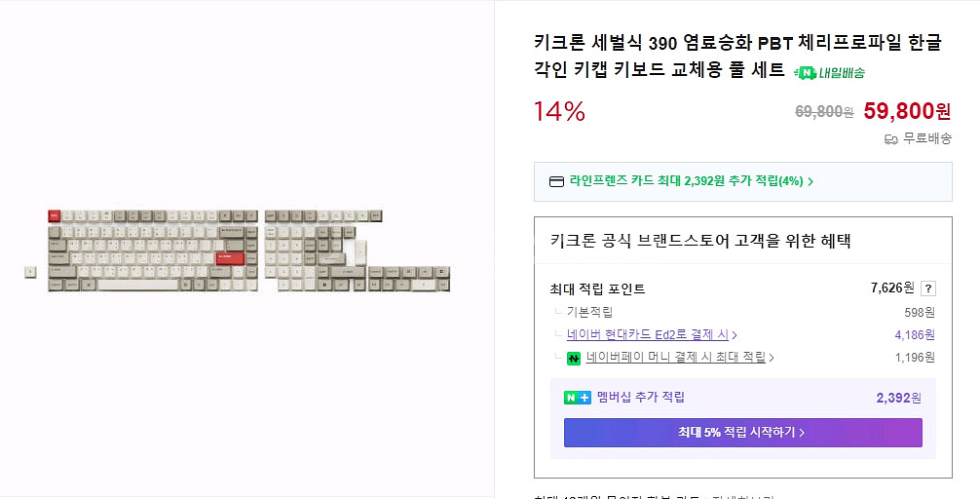
Task: Open the question mark help for 최대 적립 포인트
Action: [x=928, y=288]
